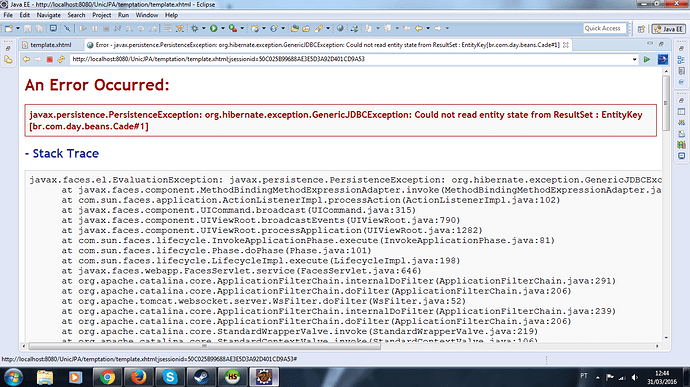Select the Java EE perspective button
Image resolution: width=690 pixels, height=387 pixels.
(668, 29)
